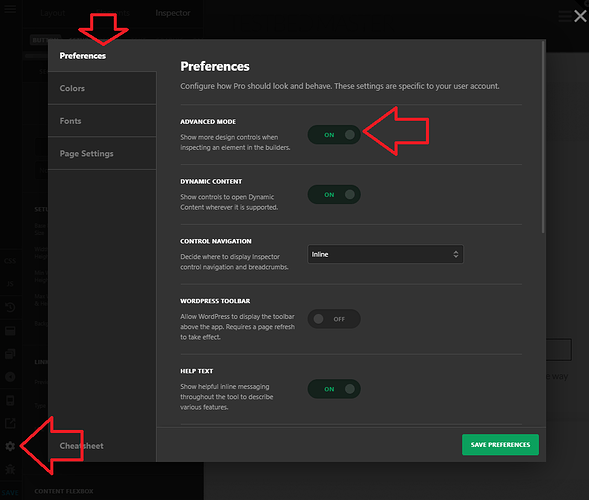Enable the WordPress Toolbar toggle
The image size is (589, 500).
[x=334, y=319]
